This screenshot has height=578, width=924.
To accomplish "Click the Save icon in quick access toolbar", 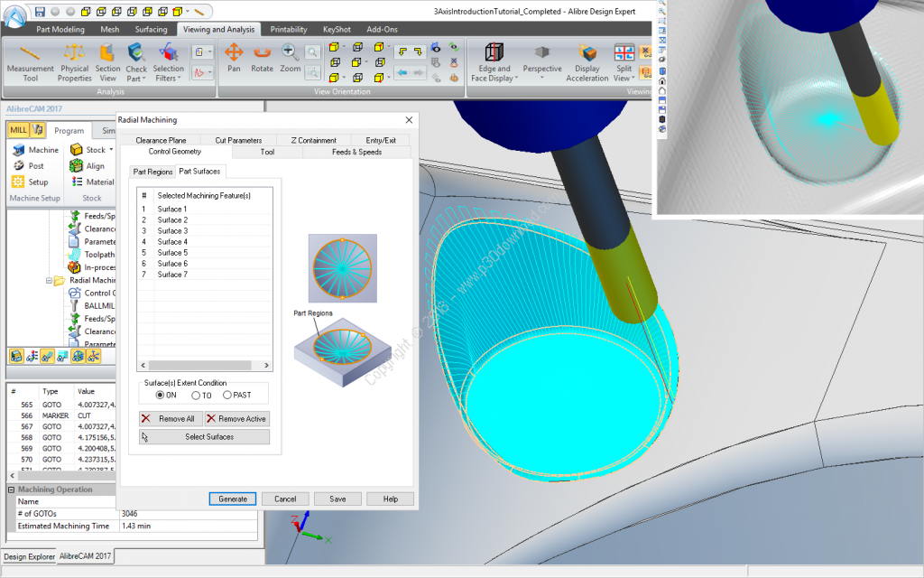I will pos(40,11).
